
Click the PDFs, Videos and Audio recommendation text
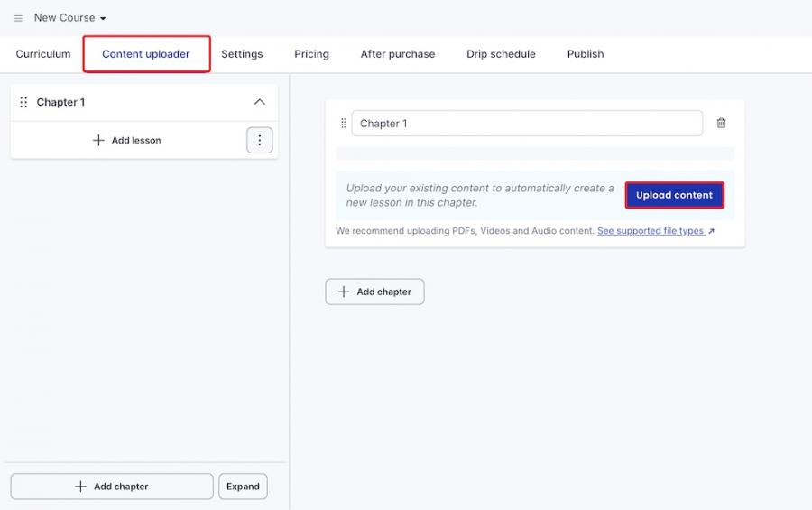(465, 231)
